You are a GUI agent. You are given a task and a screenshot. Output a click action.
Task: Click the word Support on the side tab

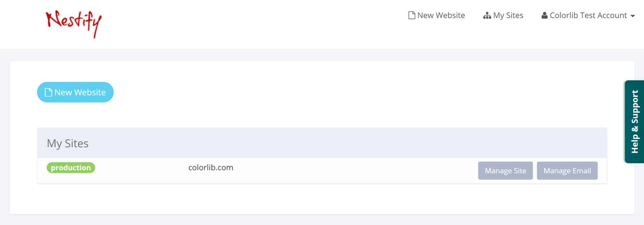[x=635, y=107]
